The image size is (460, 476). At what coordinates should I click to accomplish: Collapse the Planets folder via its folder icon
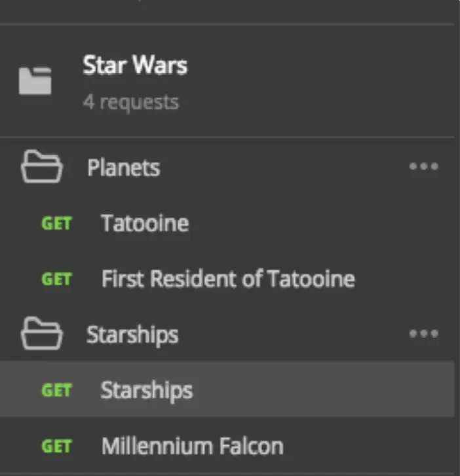coord(41,168)
